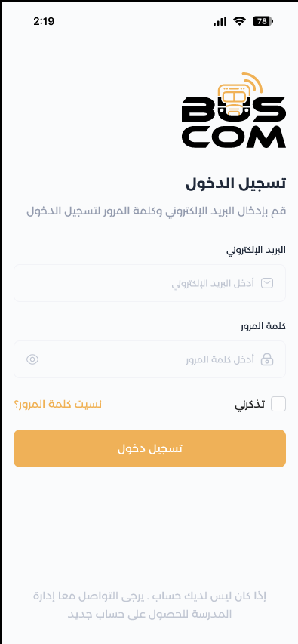Click the تذكرني label text
The image size is (298, 644).
coord(250,405)
